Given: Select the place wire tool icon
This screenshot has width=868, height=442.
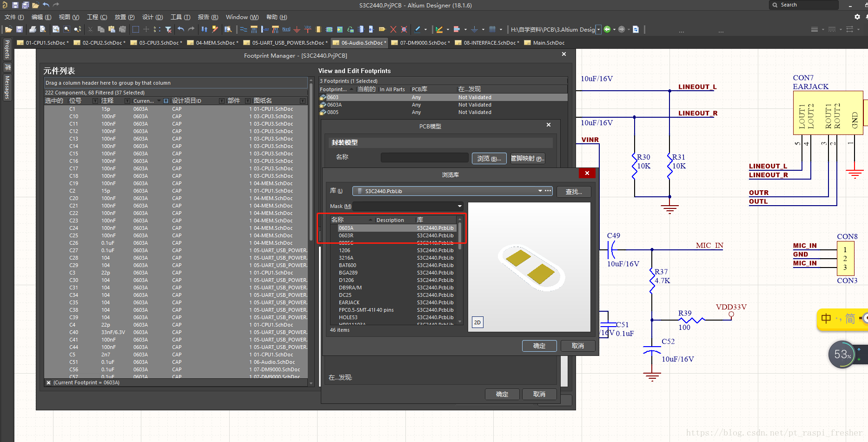Looking at the screenshot, I should pyautogui.click(x=243, y=29).
